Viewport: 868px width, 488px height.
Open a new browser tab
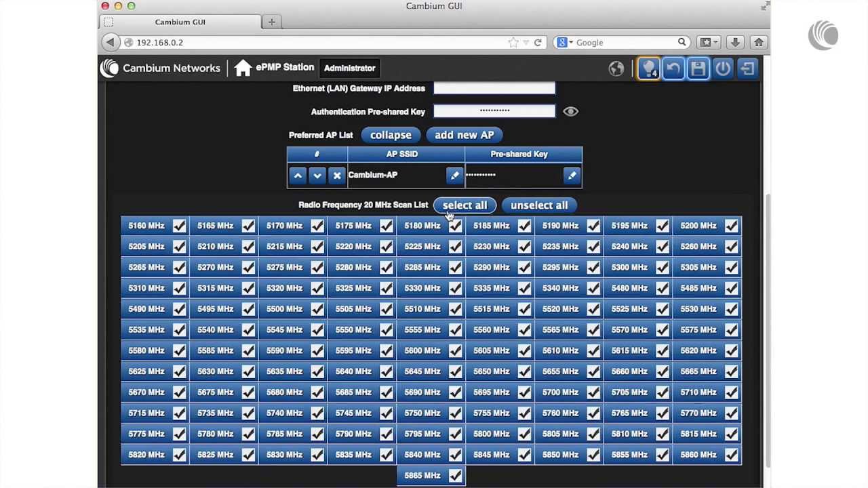coord(271,22)
